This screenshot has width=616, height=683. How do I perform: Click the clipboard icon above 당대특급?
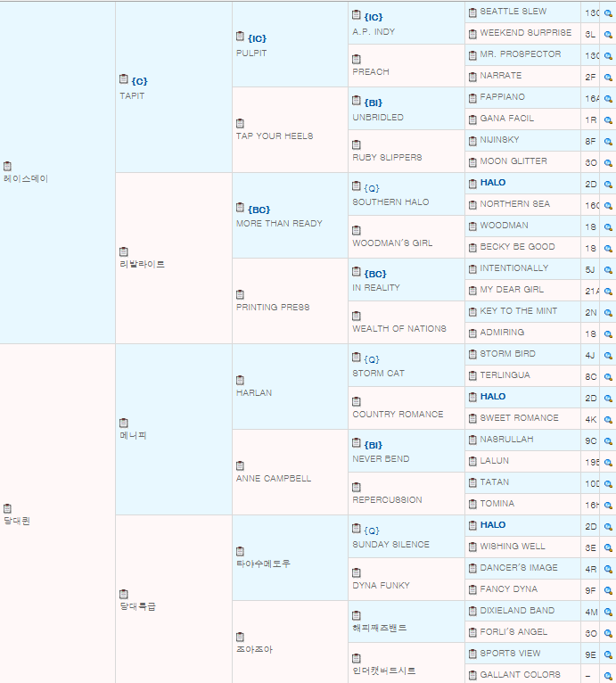tap(123, 594)
